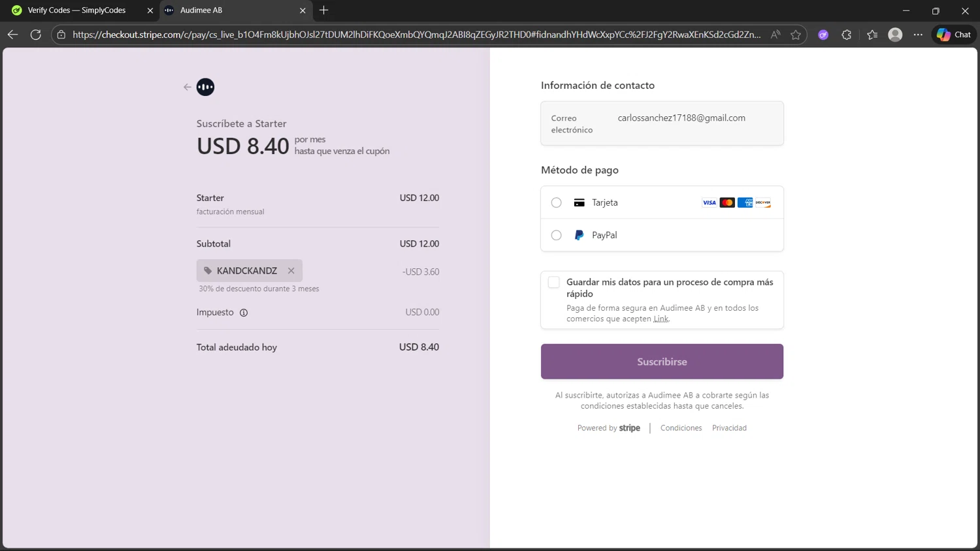
Task: Click the Starter USD 12.00 line amount
Action: pos(419,198)
